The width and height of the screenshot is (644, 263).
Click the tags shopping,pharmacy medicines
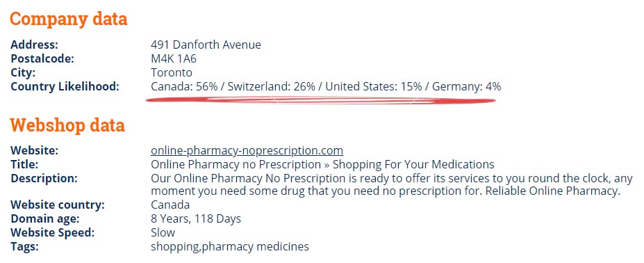tap(230, 246)
